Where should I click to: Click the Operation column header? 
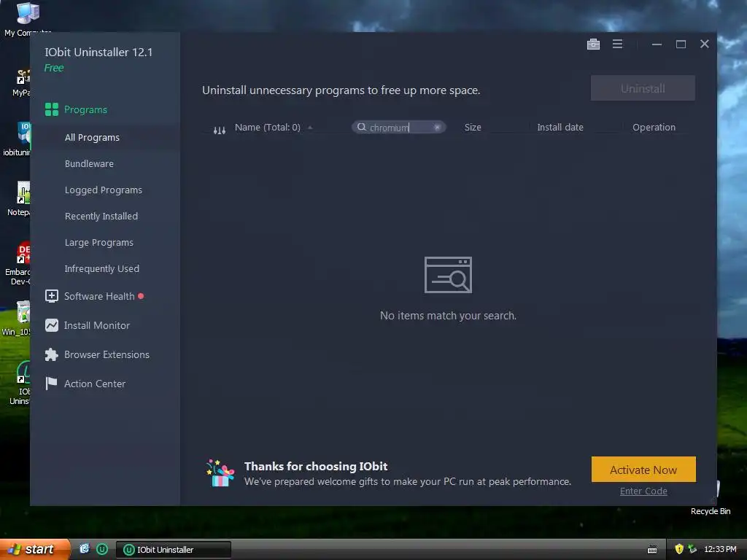click(x=654, y=127)
